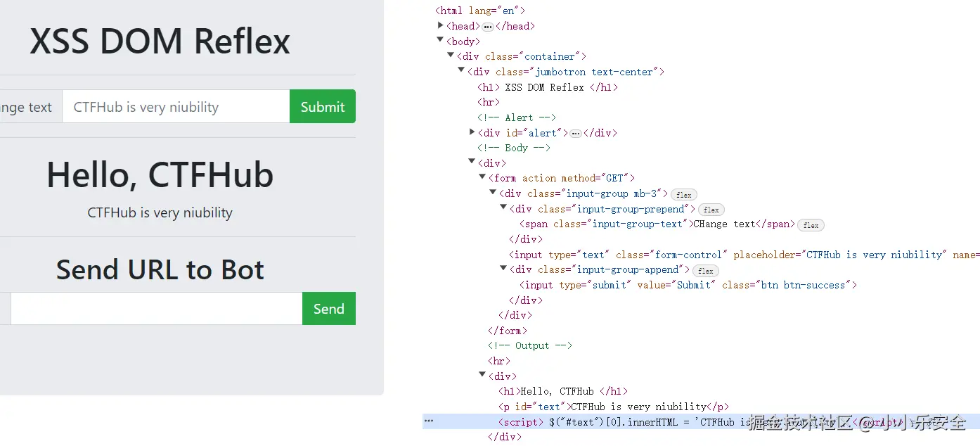This screenshot has height=446, width=980.
Task: Click ellipsis badge inside alert div
Action: pyautogui.click(x=576, y=134)
